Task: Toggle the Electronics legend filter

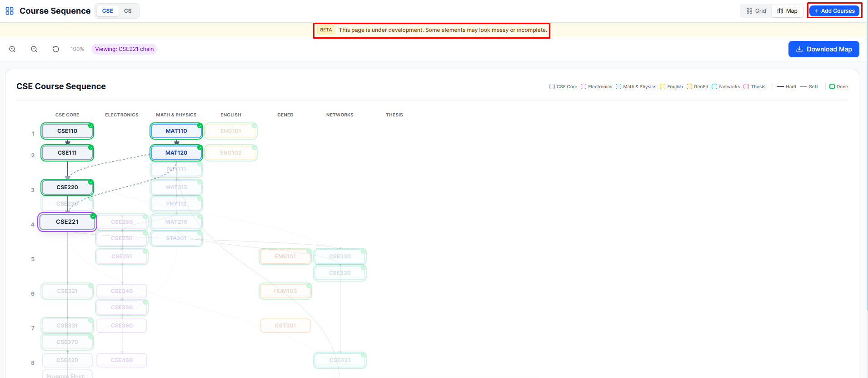Action: [x=596, y=86]
